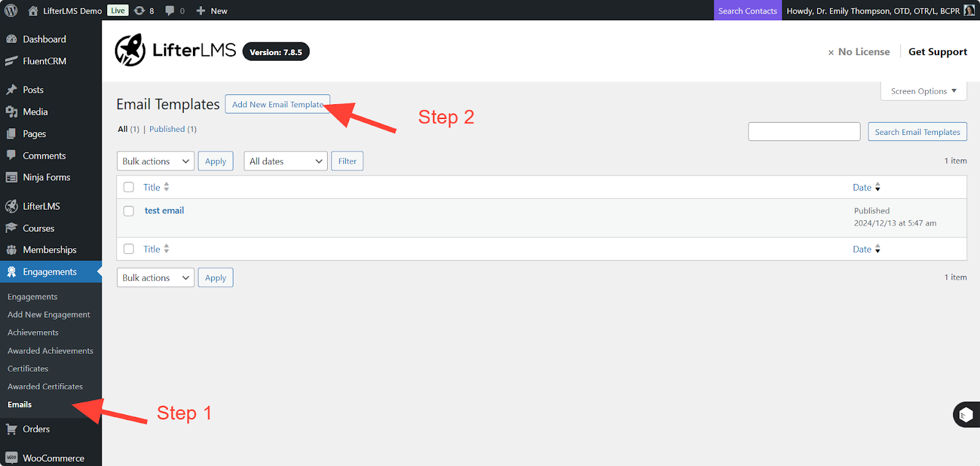Open top Bulk actions dropdown
Screen dimensions: 980x466
coord(156,161)
